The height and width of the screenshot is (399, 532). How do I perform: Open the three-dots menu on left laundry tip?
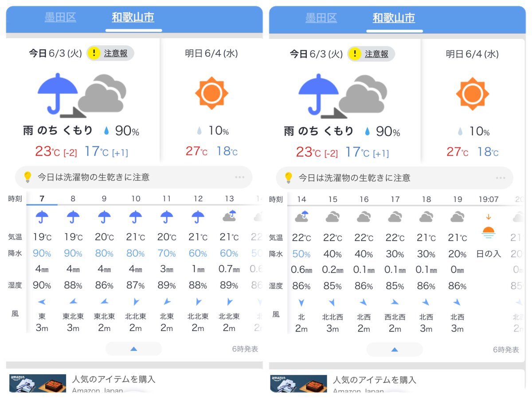[240, 177]
